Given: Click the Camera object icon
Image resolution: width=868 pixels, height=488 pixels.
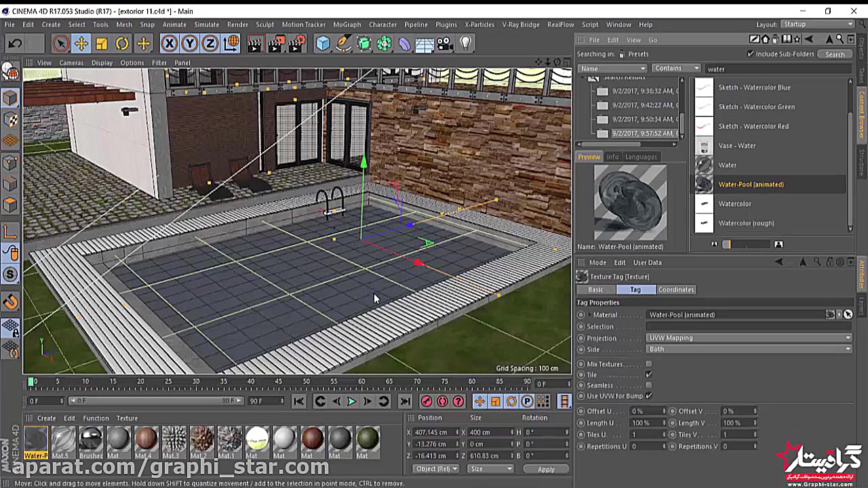Looking at the screenshot, I should pos(444,44).
